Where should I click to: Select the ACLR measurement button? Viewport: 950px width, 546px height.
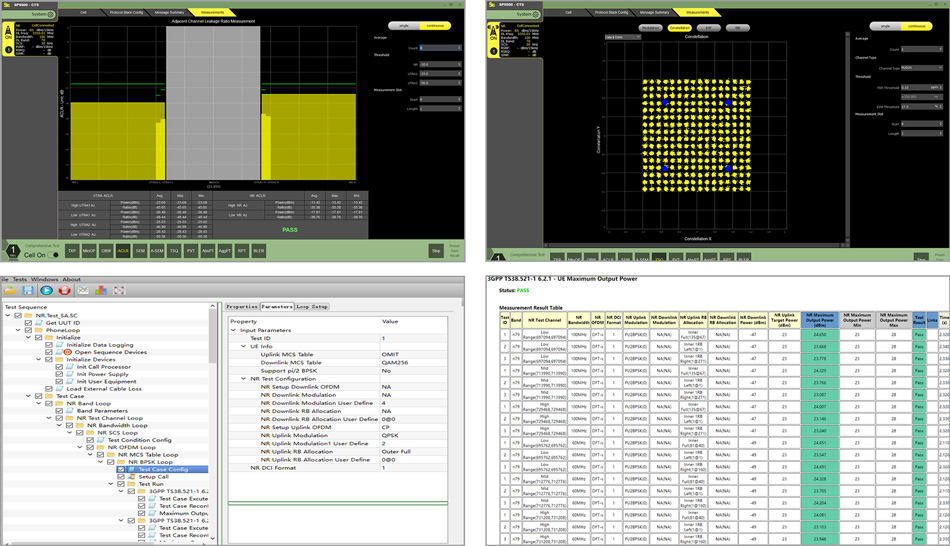pyautogui.click(x=123, y=251)
